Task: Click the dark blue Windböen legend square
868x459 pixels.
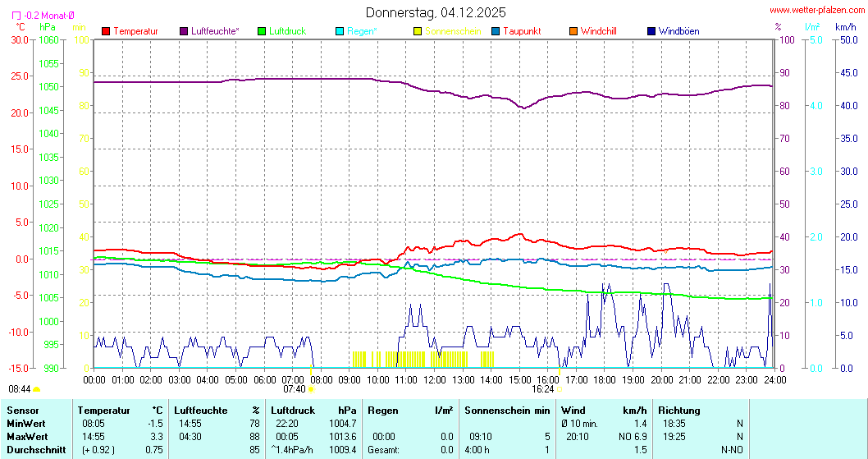Action: pos(651,31)
